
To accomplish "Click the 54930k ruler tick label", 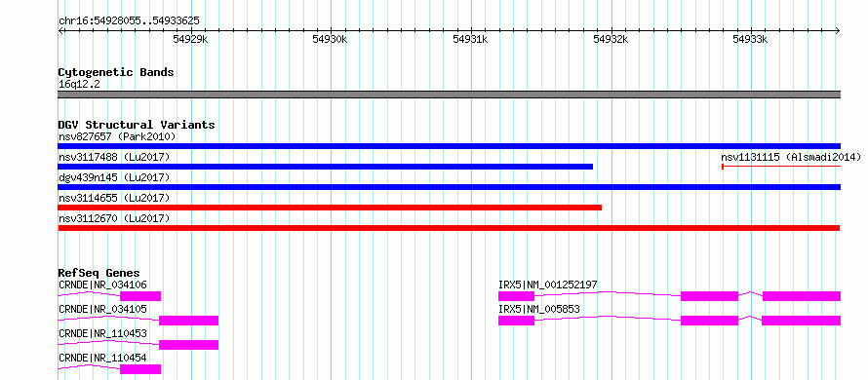I will (330, 39).
